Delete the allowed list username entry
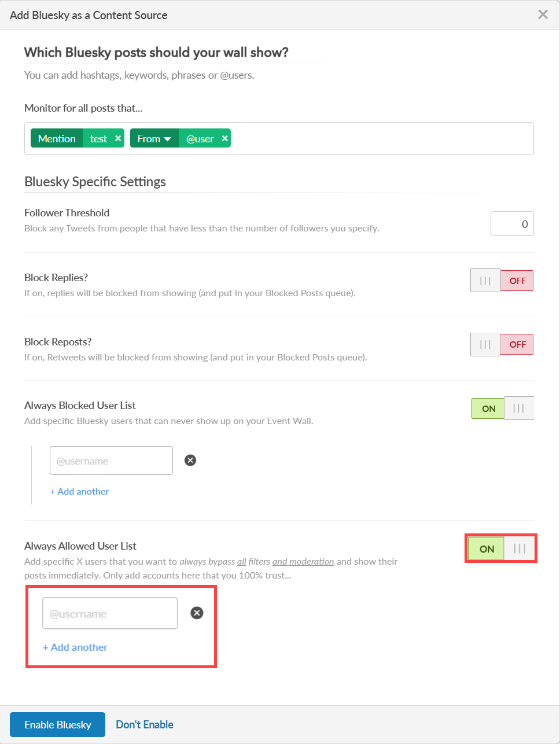560x744 pixels. [197, 613]
